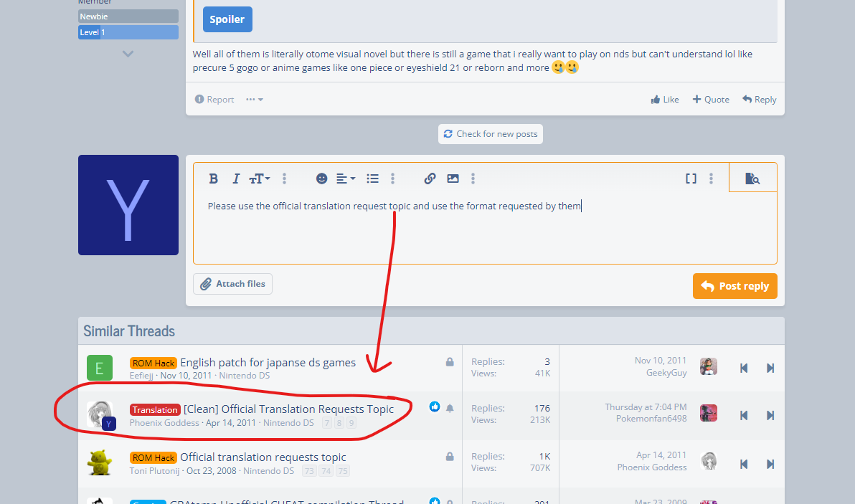
Task: Open thread English patch for japanse ds games
Action: pos(268,362)
